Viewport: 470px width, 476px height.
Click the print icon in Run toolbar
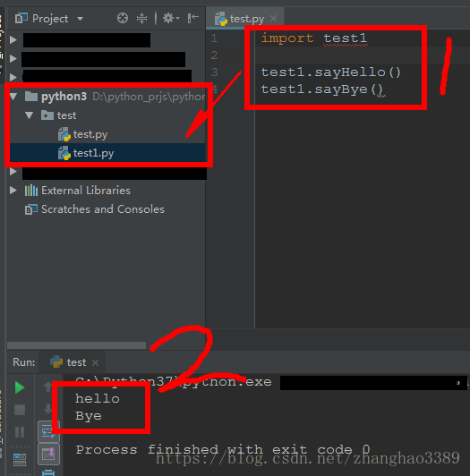48,472
